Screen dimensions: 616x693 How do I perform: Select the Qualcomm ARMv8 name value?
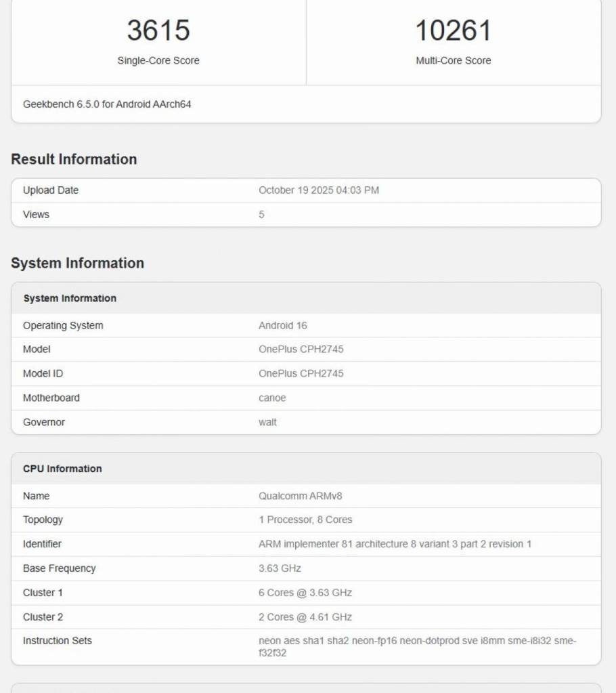pyautogui.click(x=300, y=496)
